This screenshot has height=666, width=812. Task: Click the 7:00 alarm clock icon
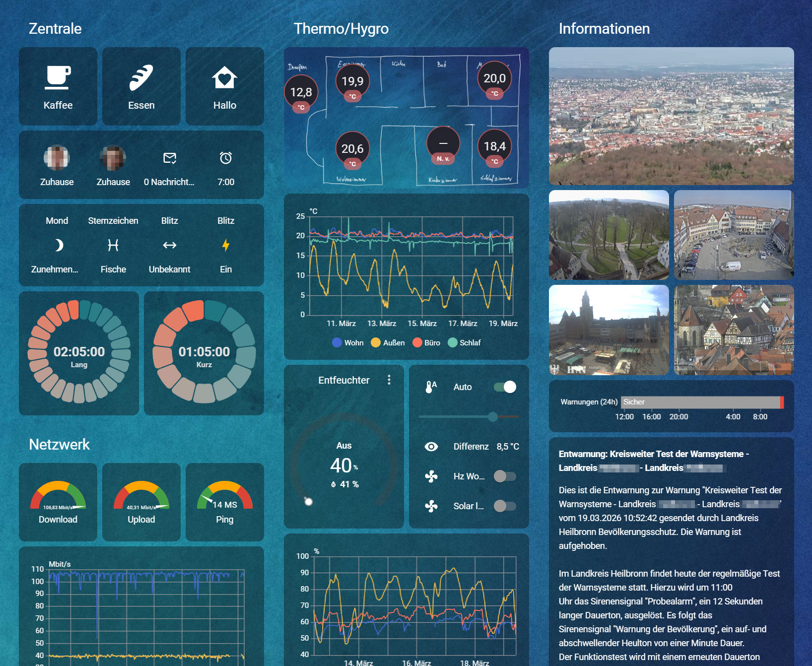[x=226, y=158]
